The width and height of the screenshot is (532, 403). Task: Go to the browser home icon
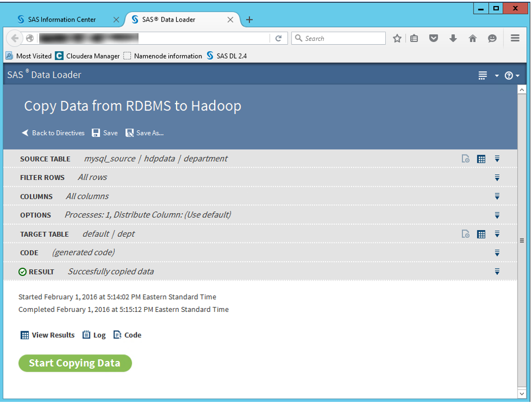[472, 38]
